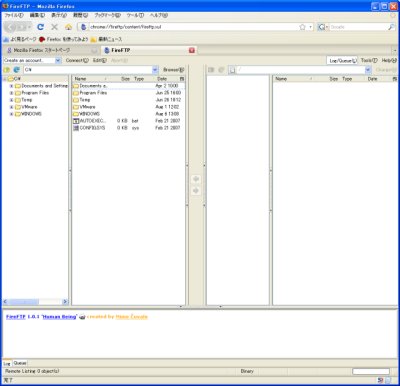
Task: Click the Stop loading X icon
Action: click(54, 27)
